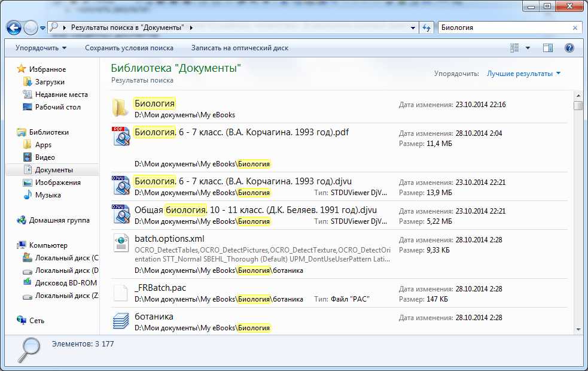Open Лучшие результаты sort dropdown

[x=523, y=74]
